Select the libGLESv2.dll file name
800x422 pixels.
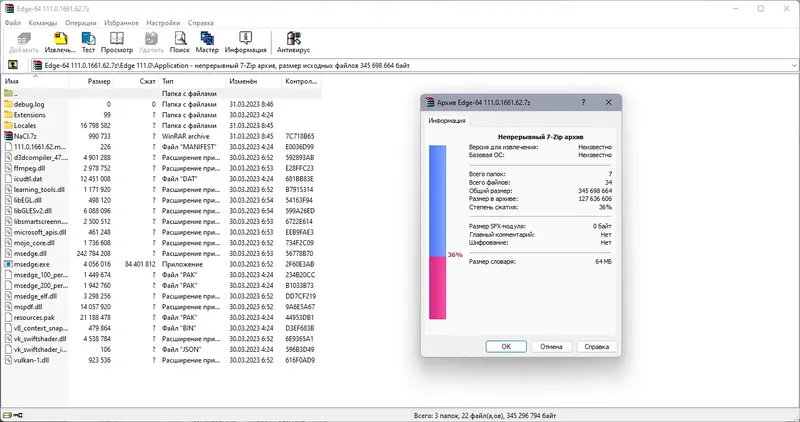[x=33, y=211]
